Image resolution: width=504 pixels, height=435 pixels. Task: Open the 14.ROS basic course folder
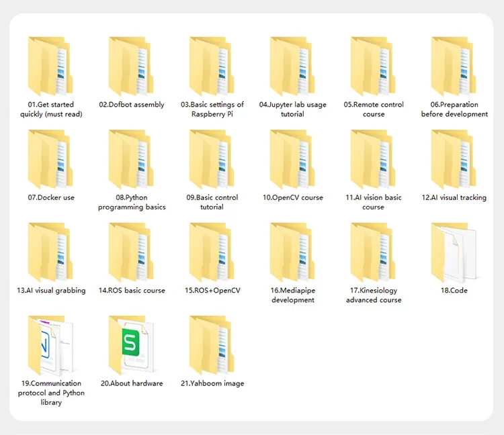[131, 252]
